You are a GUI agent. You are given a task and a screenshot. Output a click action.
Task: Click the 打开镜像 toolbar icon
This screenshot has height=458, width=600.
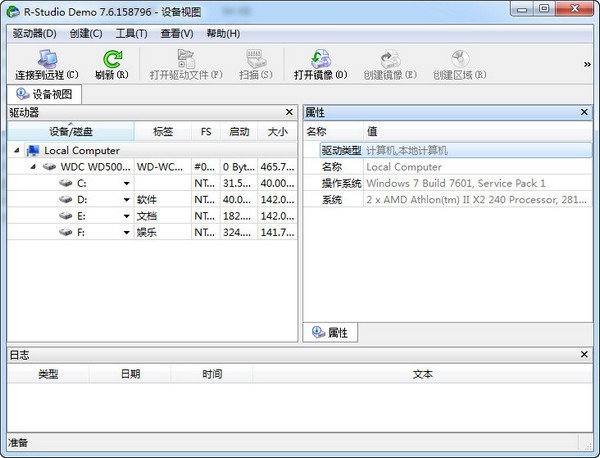coord(320,59)
